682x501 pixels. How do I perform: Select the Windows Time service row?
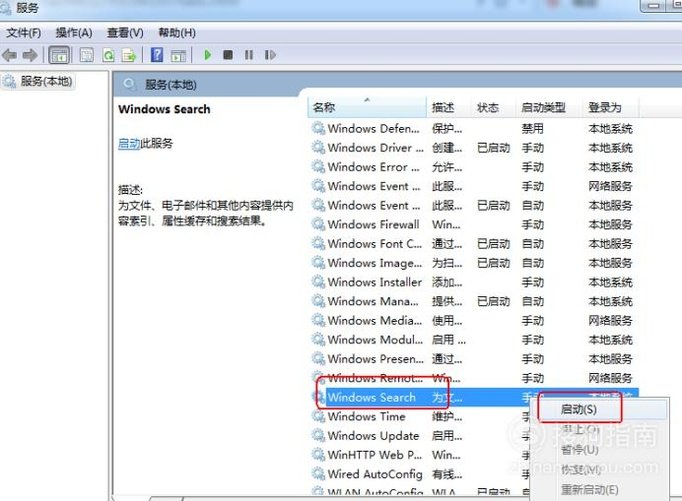(420, 416)
